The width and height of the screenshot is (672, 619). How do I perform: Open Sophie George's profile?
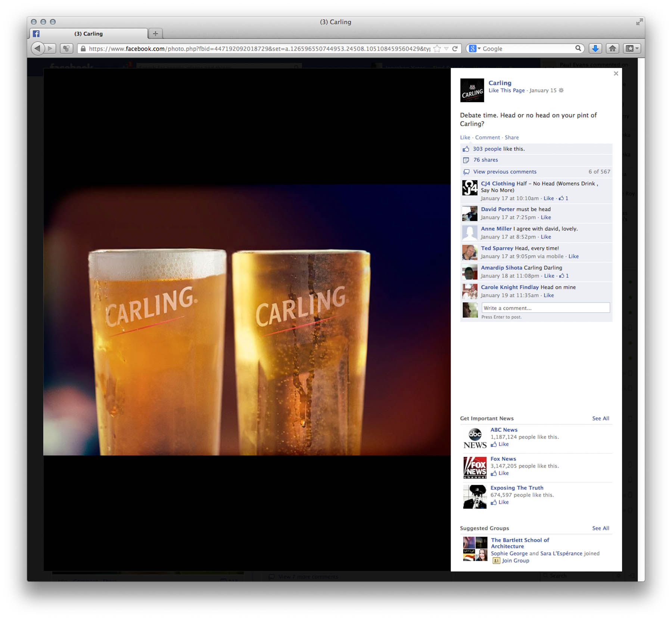coord(509,553)
